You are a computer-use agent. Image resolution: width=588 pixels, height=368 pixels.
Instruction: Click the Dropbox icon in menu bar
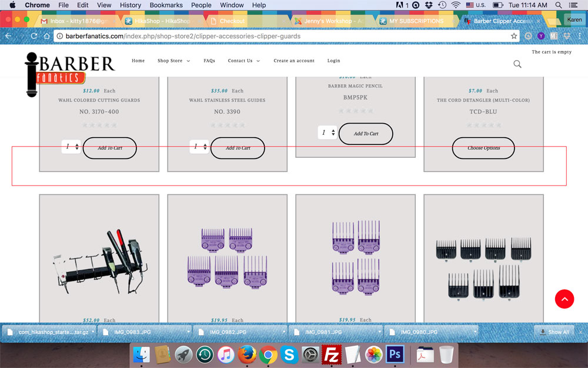[429, 5]
